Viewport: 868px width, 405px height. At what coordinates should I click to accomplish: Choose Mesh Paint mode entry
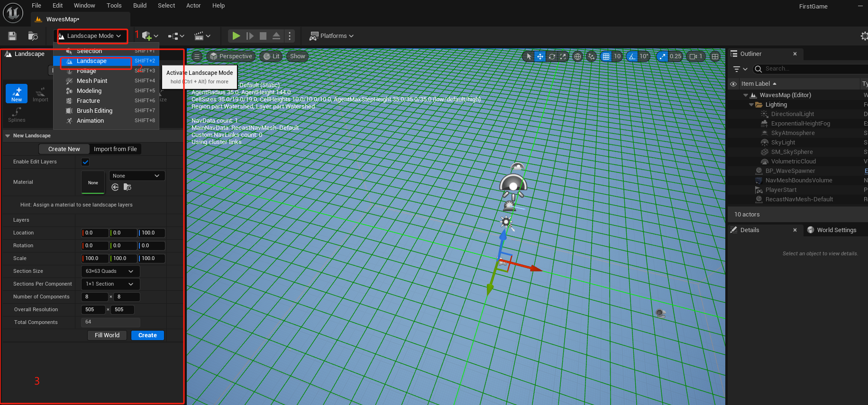click(106, 81)
